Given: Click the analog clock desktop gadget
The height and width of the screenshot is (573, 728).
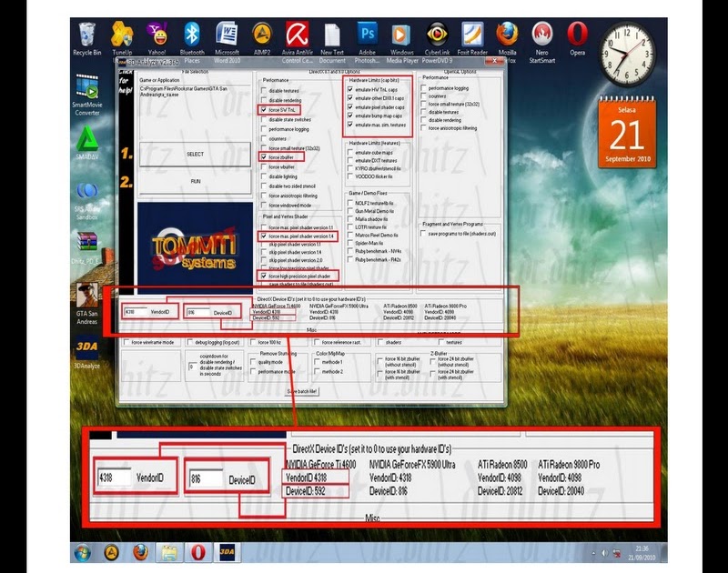Looking at the screenshot, I should [627, 54].
